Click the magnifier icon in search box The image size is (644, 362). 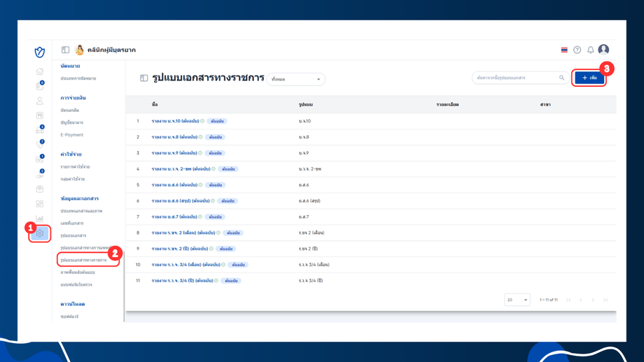click(561, 78)
